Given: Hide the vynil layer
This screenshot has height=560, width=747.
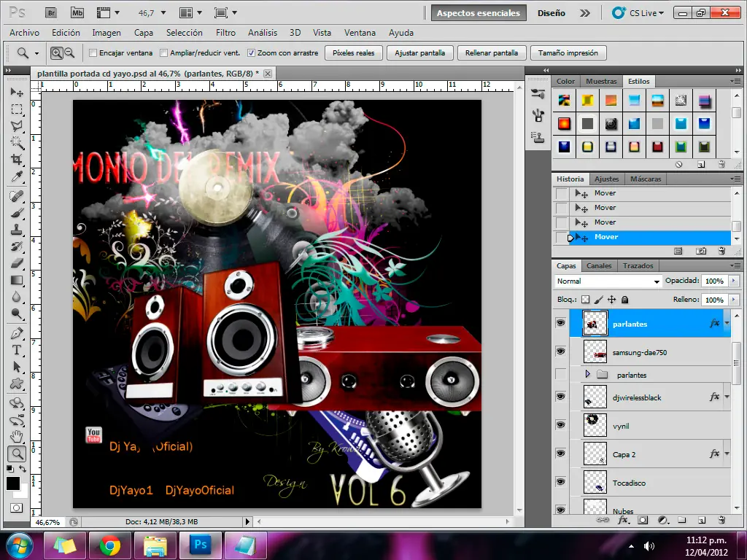Looking at the screenshot, I should click(561, 425).
